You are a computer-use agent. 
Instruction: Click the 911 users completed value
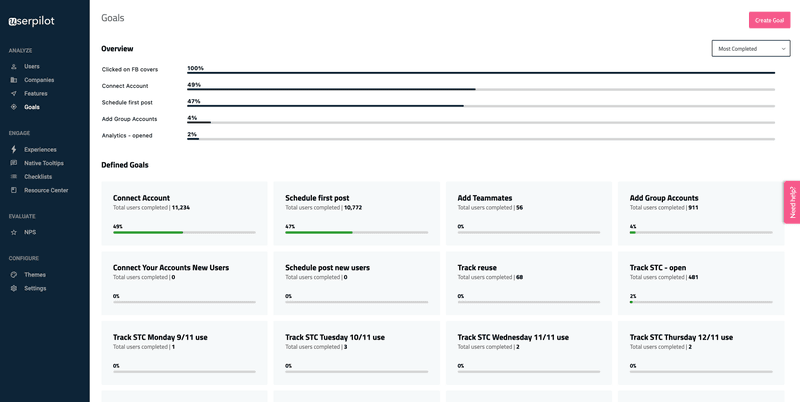693,208
